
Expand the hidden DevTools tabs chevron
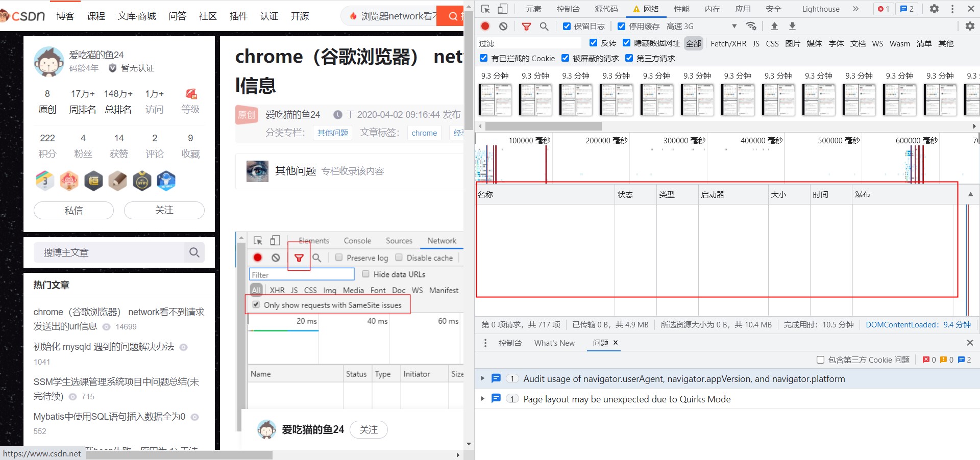click(x=856, y=9)
